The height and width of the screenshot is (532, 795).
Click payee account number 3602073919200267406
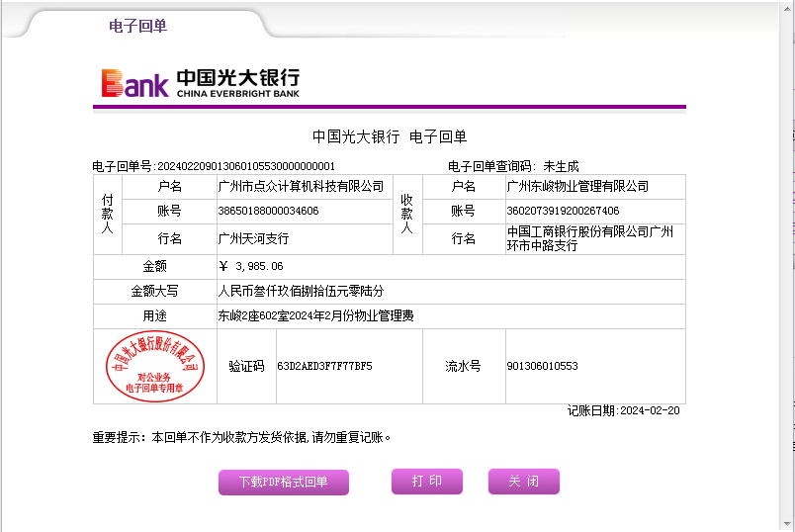point(563,211)
